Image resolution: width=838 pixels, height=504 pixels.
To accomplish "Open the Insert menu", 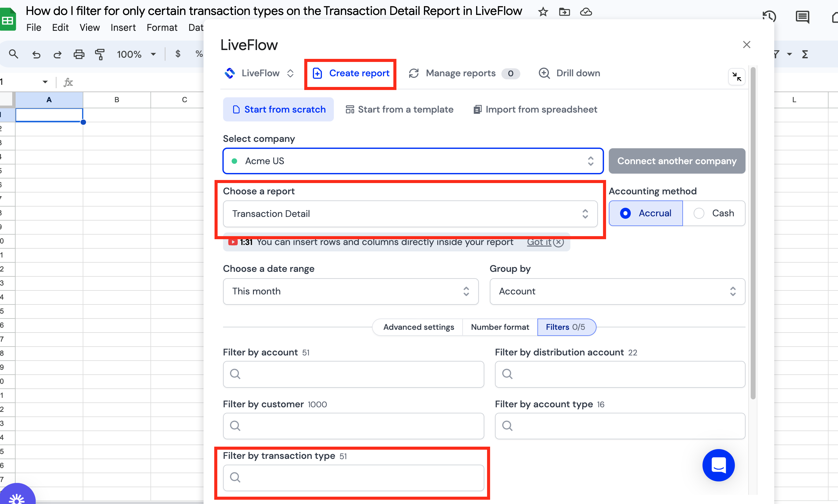I will [x=123, y=27].
